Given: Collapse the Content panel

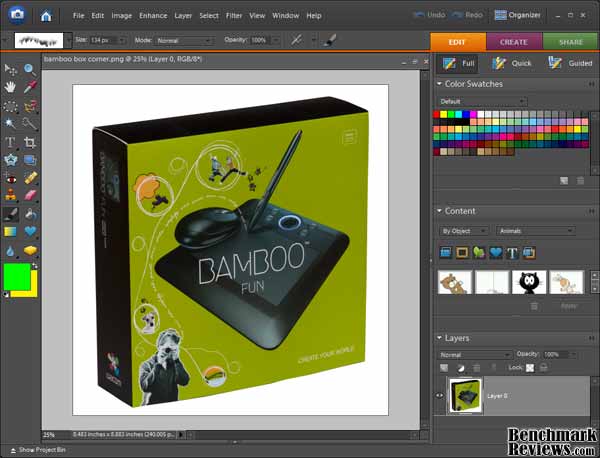Looking at the screenshot, I should click(x=439, y=210).
